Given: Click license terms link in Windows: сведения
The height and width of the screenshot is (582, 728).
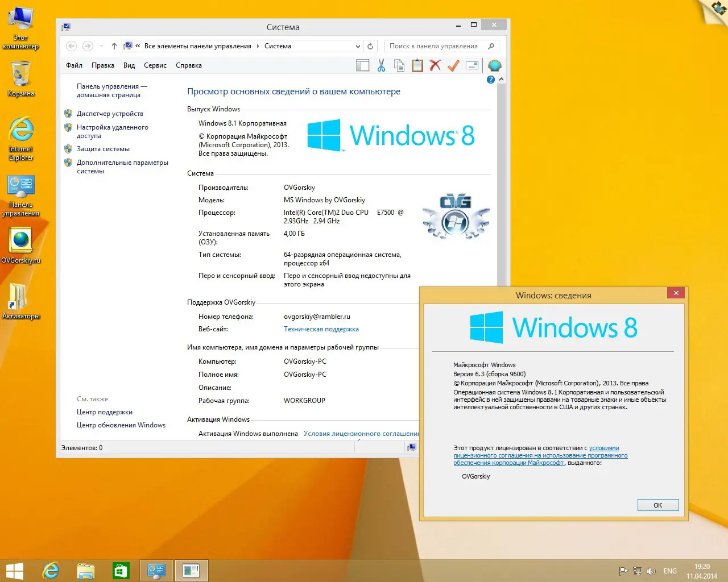Looking at the screenshot, I should coord(540,455).
